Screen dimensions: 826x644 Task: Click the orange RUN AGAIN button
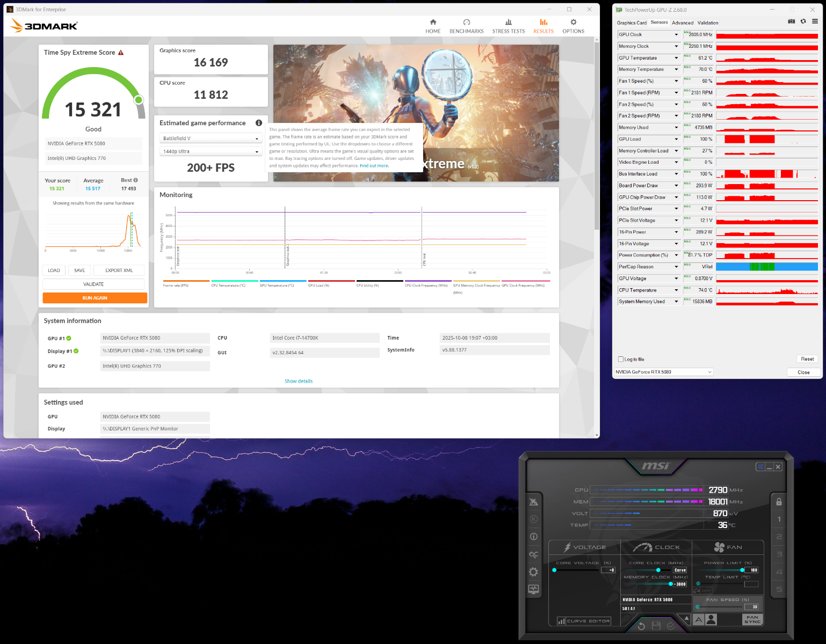click(95, 298)
